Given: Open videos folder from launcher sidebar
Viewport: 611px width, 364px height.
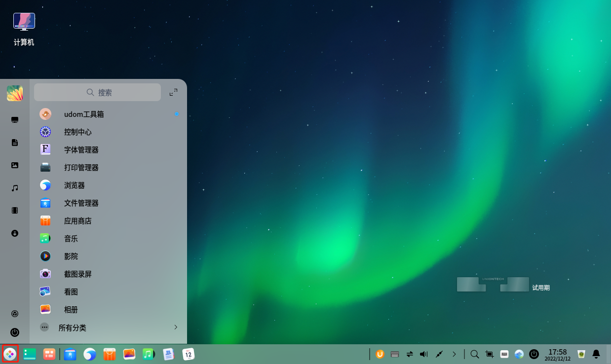Looking at the screenshot, I should click(x=15, y=211).
